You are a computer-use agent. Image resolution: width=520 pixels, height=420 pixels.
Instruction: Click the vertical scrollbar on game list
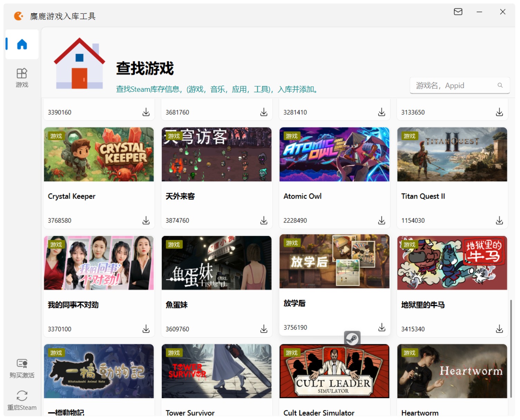tap(511, 349)
